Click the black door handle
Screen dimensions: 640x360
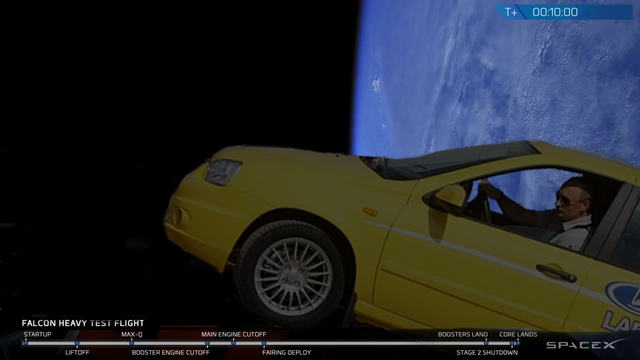[x=556, y=273]
